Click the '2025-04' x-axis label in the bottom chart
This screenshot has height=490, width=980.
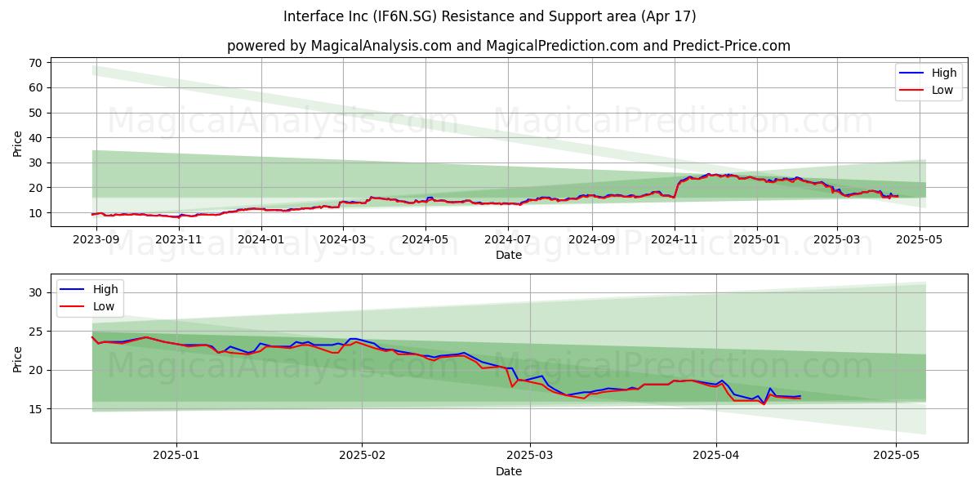point(716,456)
